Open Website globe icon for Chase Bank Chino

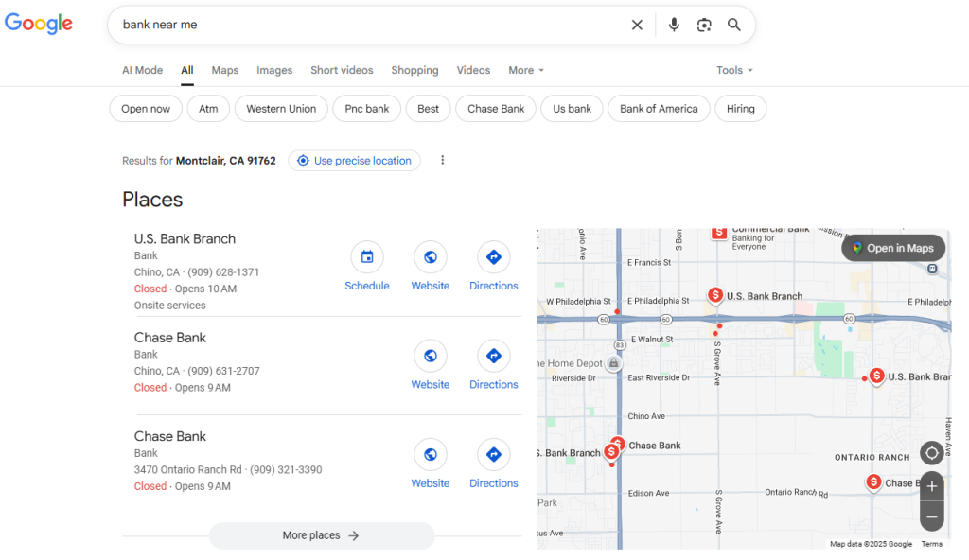(431, 356)
